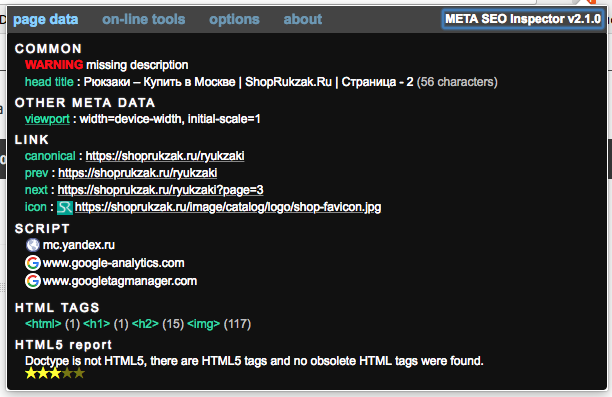The height and width of the screenshot is (397, 612).
Task: Select mc.yandex.ru script entry
Action: click(x=78, y=245)
